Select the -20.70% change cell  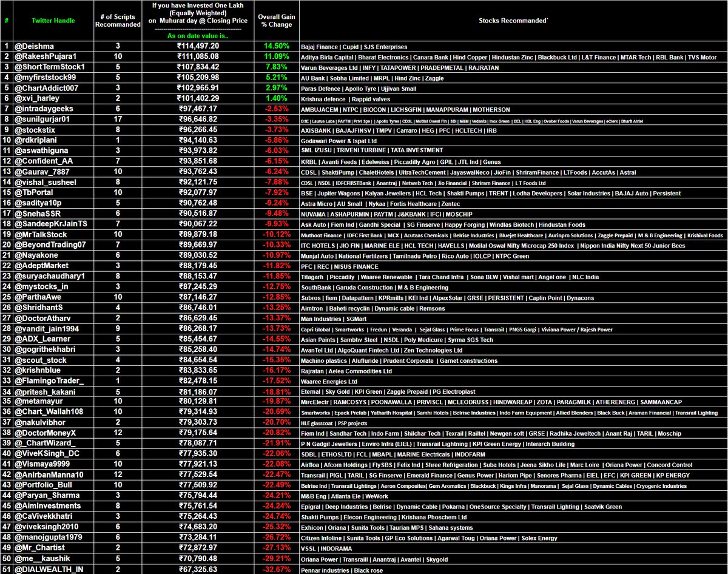click(x=276, y=423)
